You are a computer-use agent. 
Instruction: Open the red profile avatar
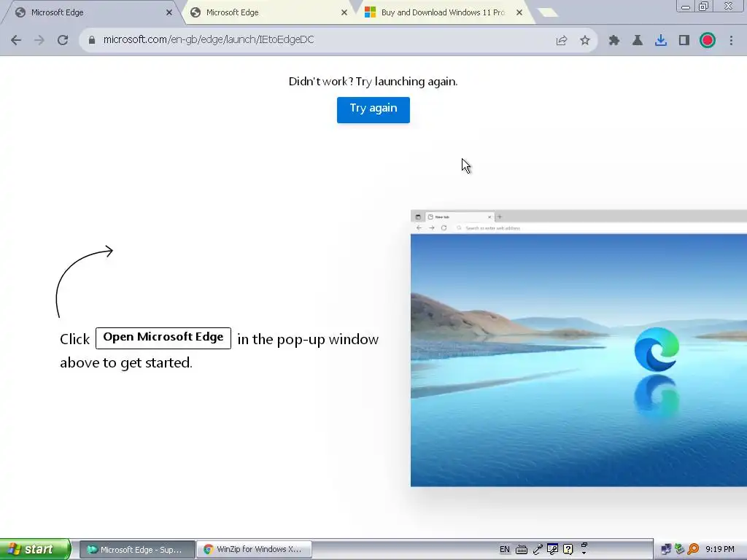click(708, 40)
